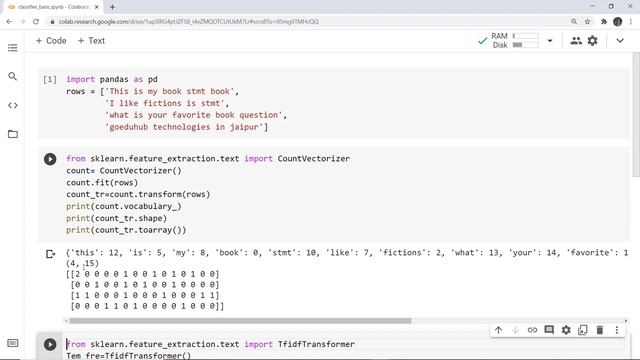Go back in browser
The height and width of the screenshot is (360, 640).
(x=9, y=22)
